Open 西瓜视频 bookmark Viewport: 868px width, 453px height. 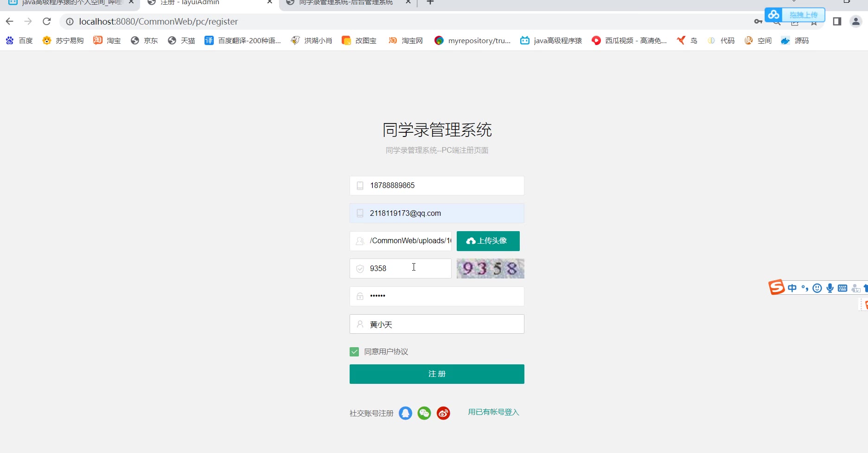click(x=629, y=40)
